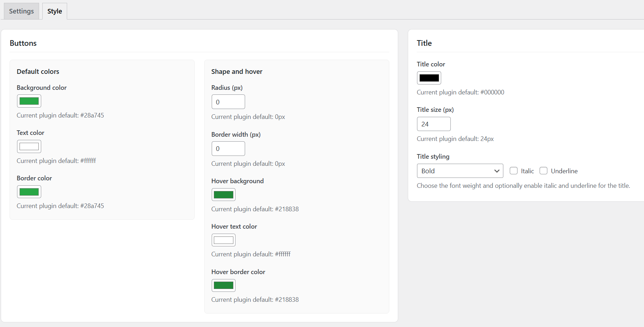Click the Title section heading
Viewport: 644px width, 327px height.
pyautogui.click(x=424, y=43)
